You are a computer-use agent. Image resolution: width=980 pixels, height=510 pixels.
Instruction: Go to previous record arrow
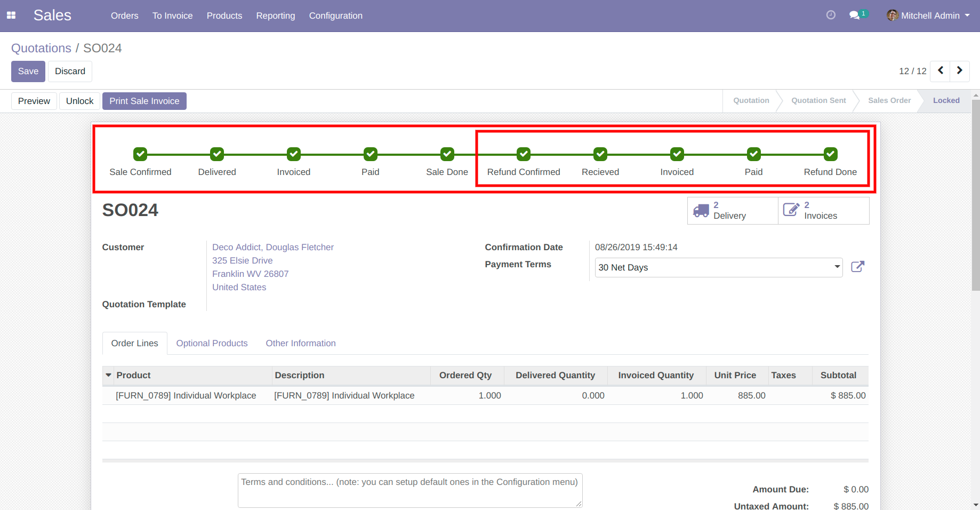[941, 71]
